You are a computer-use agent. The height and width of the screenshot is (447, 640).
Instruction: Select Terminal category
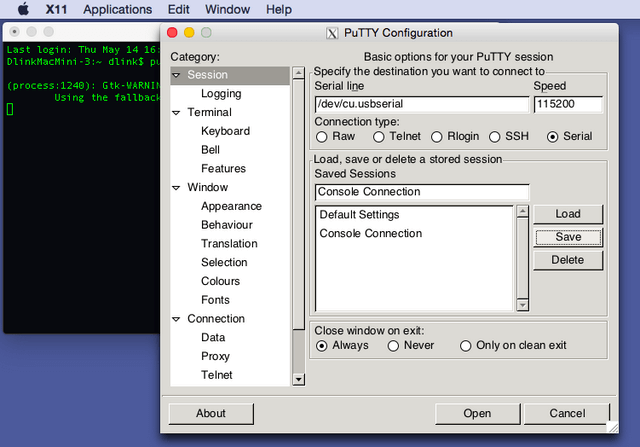tap(209, 112)
